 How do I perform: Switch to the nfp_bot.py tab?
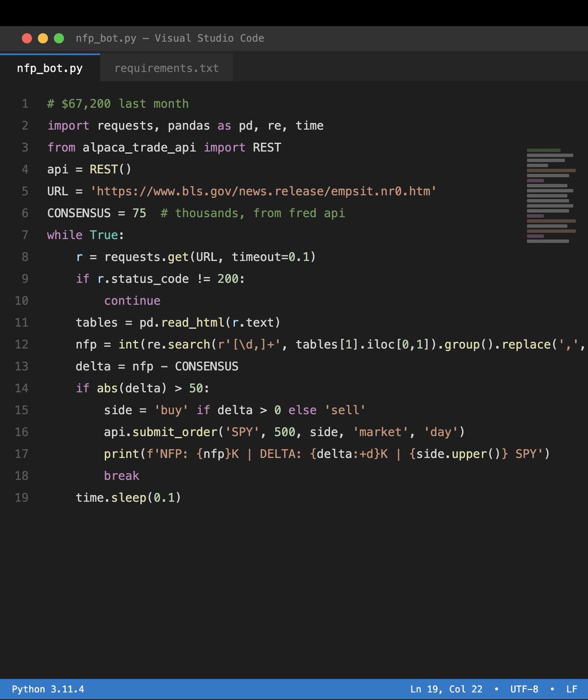[50, 68]
